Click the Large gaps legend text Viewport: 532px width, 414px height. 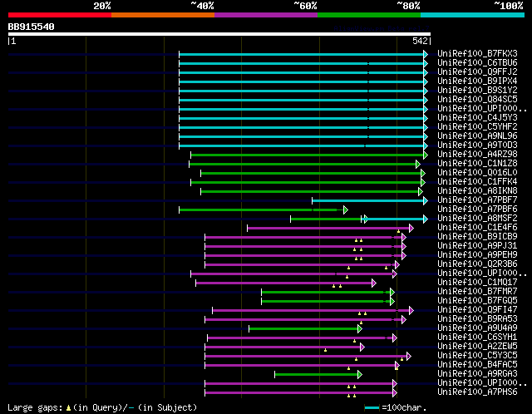(x=102, y=407)
